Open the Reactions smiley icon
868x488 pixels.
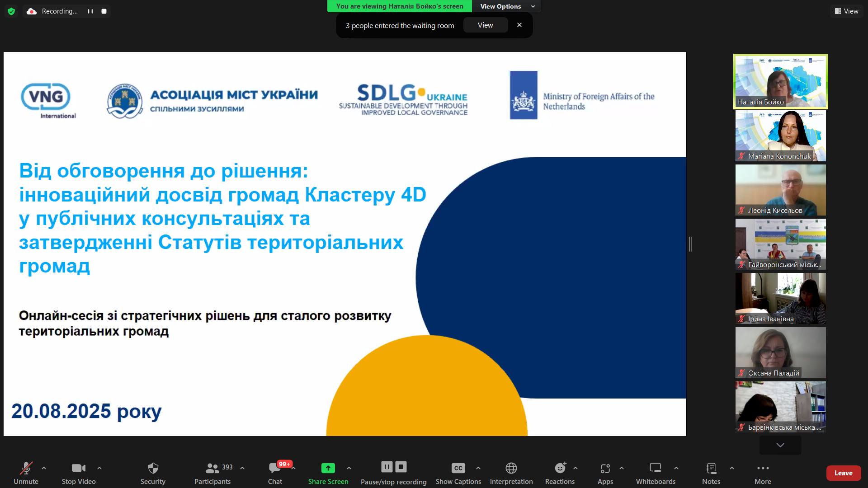[x=560, y=468]
